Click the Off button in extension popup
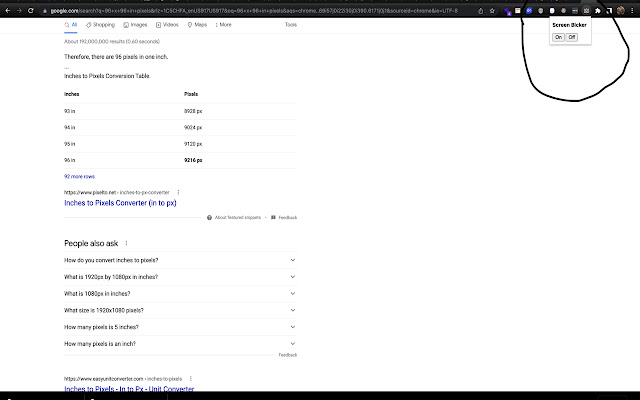 click(571, 37)
